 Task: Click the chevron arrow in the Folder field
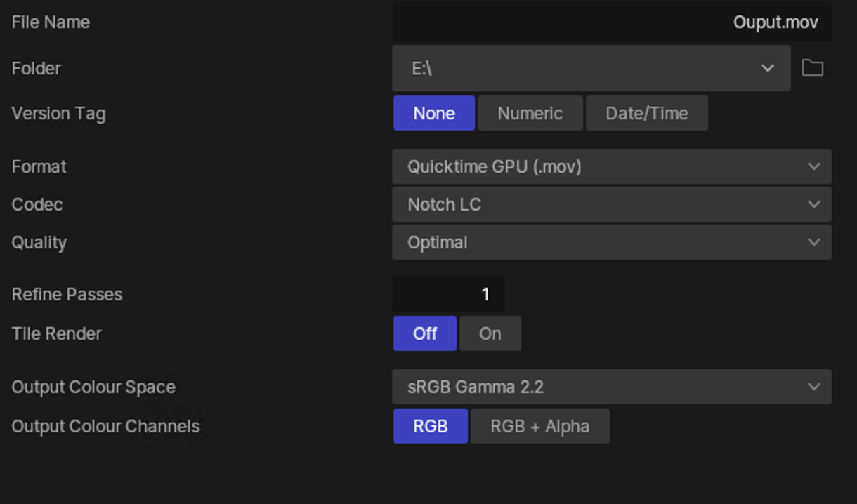point(767,68)
